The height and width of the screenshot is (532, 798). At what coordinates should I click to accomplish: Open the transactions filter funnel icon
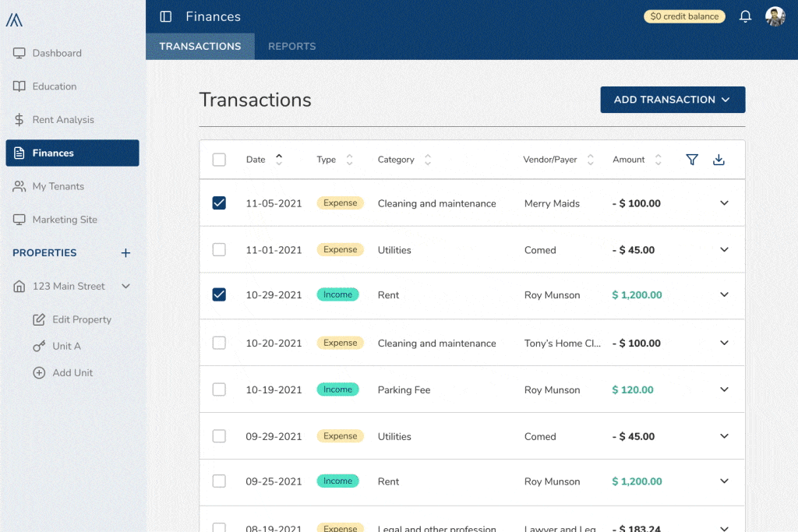691,160
